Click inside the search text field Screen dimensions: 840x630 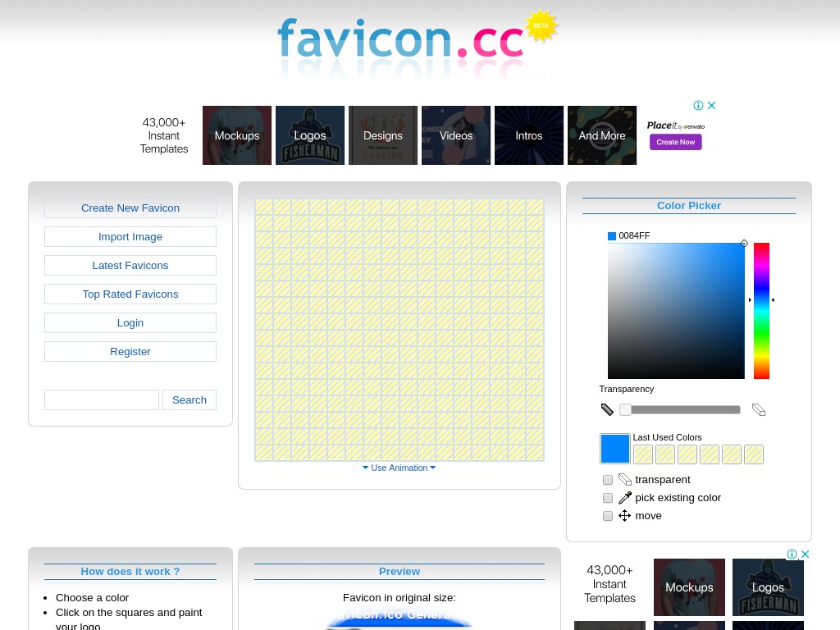(x=102, y=399)
